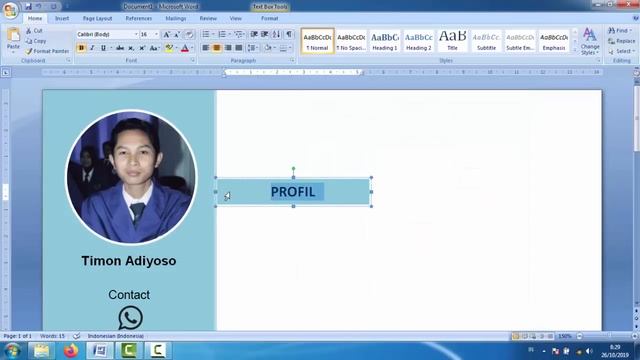Image resolution: width=640 pixels, height=360 pixels.
Task: Shrink the font size
Action: 177,35
